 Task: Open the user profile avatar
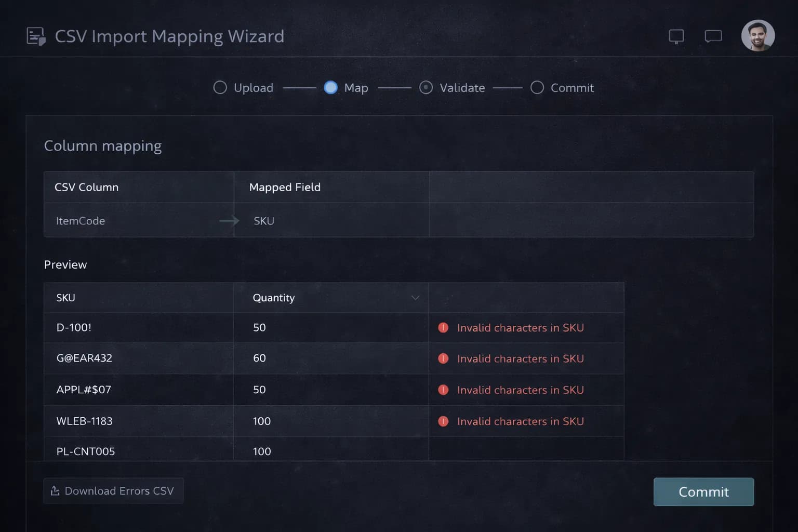pyautogui.click(x=757, y=36)
